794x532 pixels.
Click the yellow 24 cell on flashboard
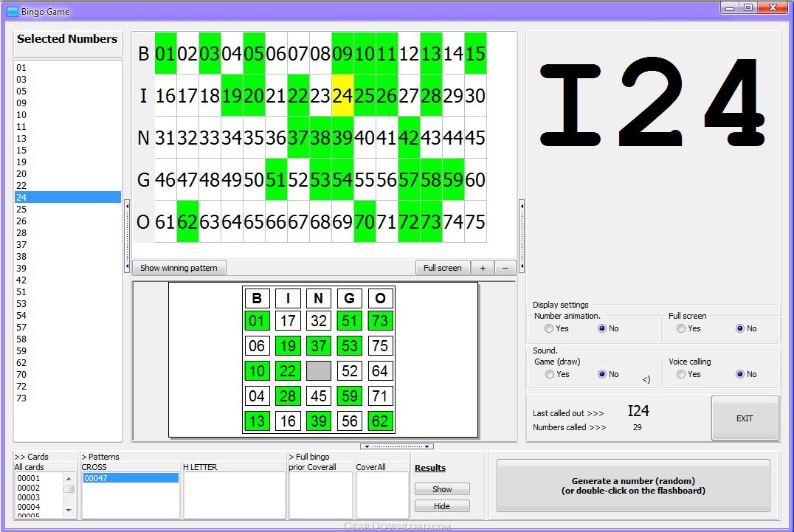(x=342, y=95)
